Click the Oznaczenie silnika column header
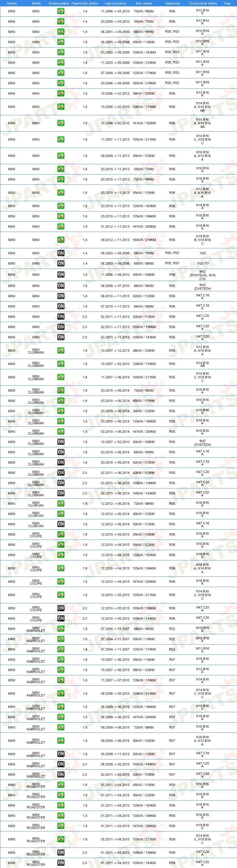The image size is (237, 868). (x=203, y=3)
